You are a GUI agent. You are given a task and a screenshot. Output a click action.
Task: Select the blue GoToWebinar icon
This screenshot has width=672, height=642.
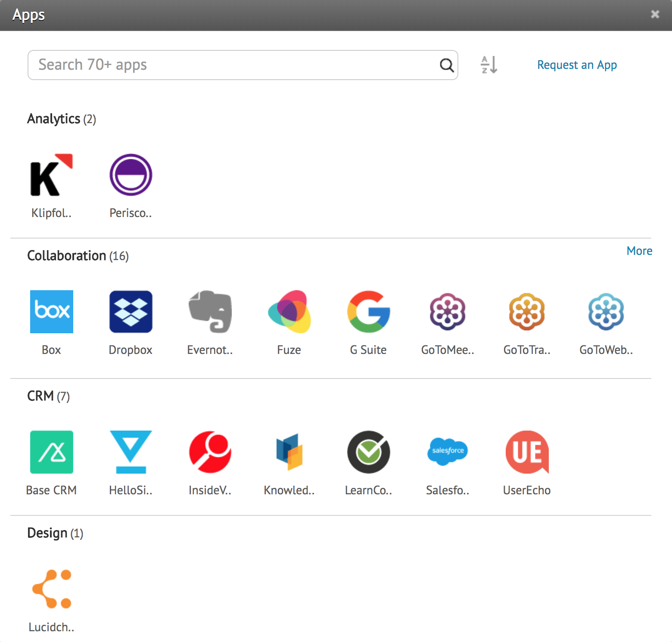[607, 312]
